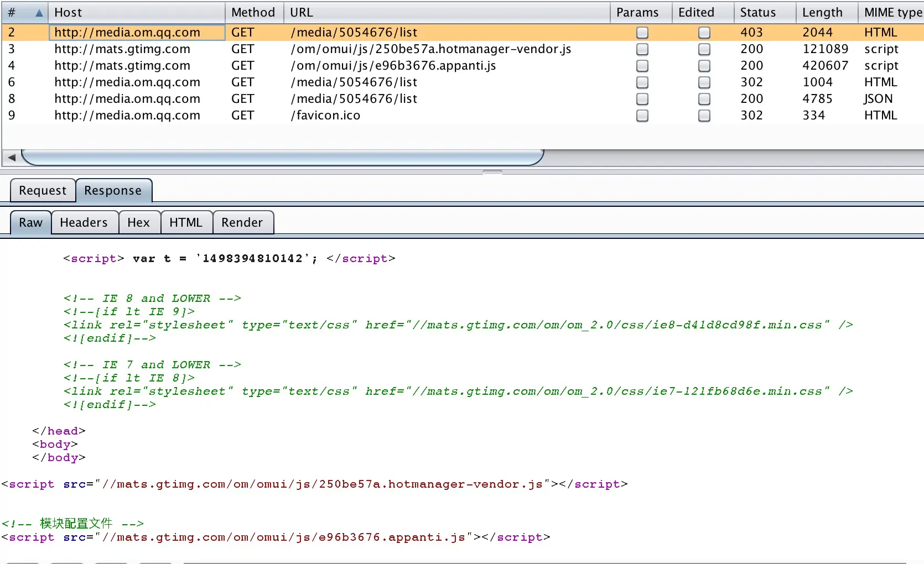The width and height of the screenshot is (924, 564).
Task: Sort table by Length column header
Action: click(827, 12)
